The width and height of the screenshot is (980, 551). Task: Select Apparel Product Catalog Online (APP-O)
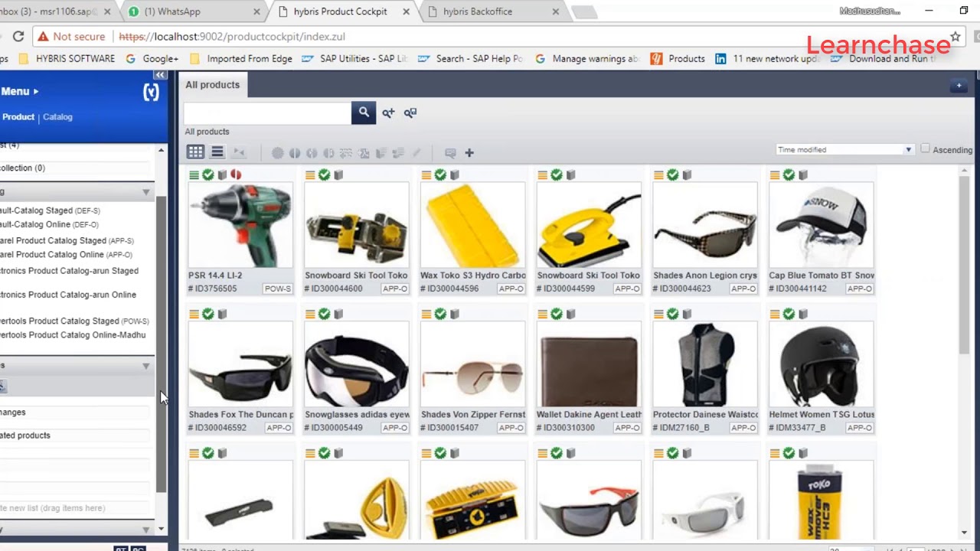tap(66, 254)
